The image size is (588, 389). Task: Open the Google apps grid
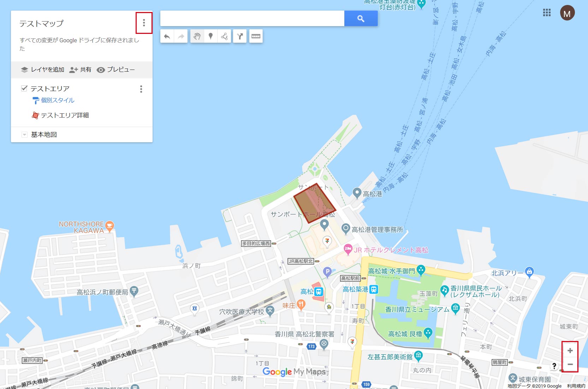[547, 13]
